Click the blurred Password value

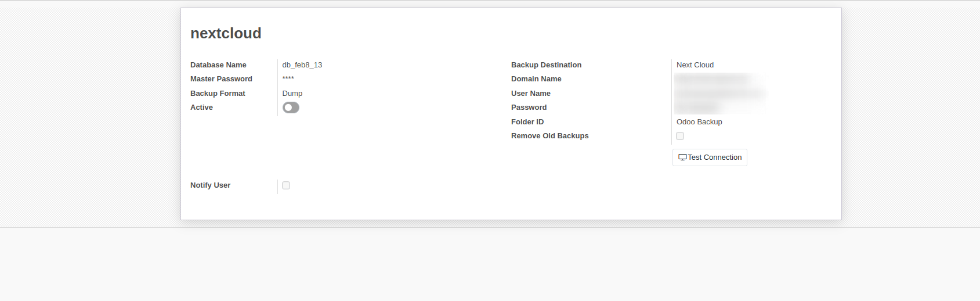click(697, 107)
